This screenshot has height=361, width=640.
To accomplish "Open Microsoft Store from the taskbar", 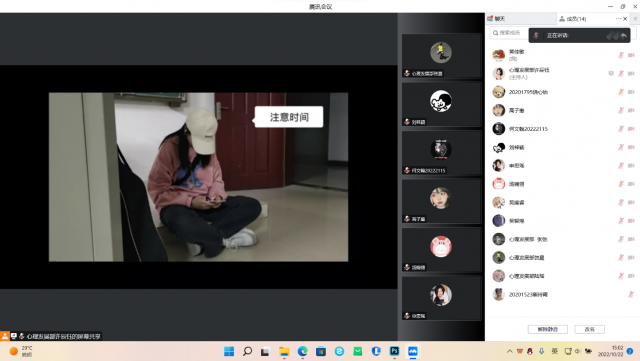I will click(x=321, y=351).
